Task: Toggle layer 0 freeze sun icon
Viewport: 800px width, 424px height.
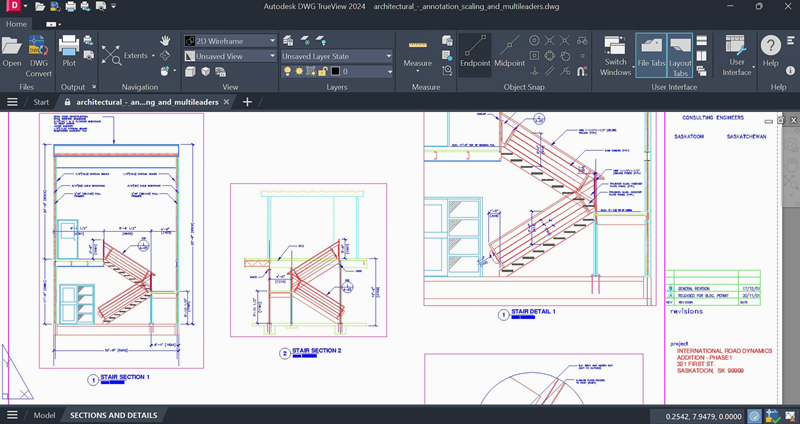Action: [299, 71]
